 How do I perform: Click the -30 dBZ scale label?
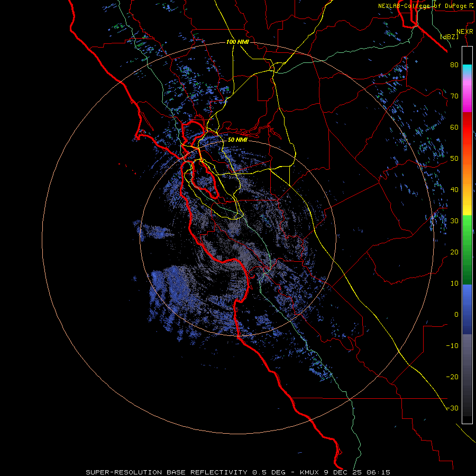click(x=452, y=408)
